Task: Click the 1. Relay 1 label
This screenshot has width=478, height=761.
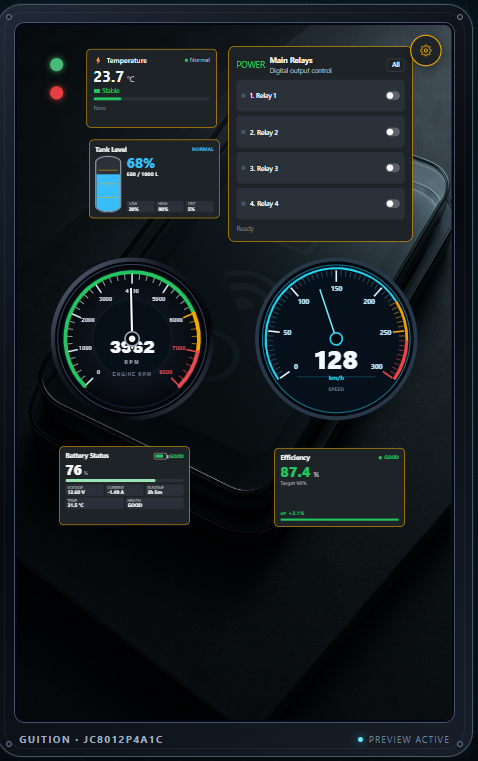Action: point(263,96)
